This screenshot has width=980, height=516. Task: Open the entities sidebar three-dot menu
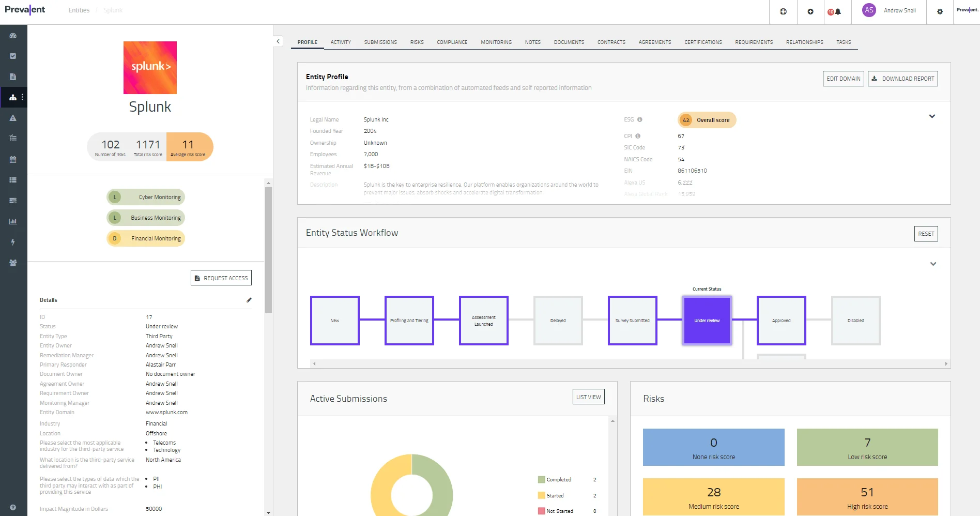point(22,97)
